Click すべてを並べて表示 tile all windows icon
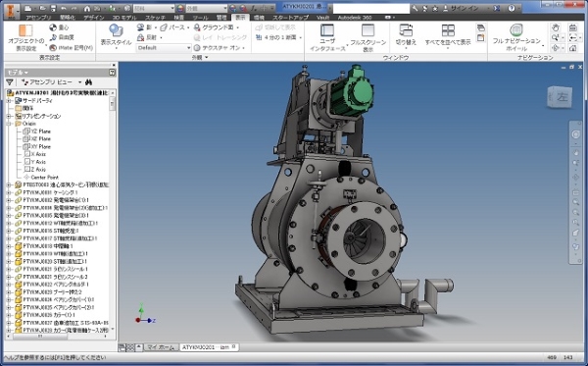 [x=448, y=35]
